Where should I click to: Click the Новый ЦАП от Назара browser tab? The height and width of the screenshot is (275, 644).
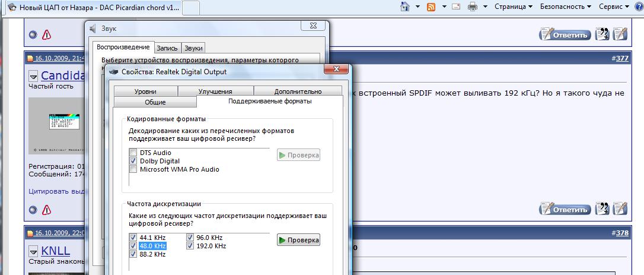point(93,7)
